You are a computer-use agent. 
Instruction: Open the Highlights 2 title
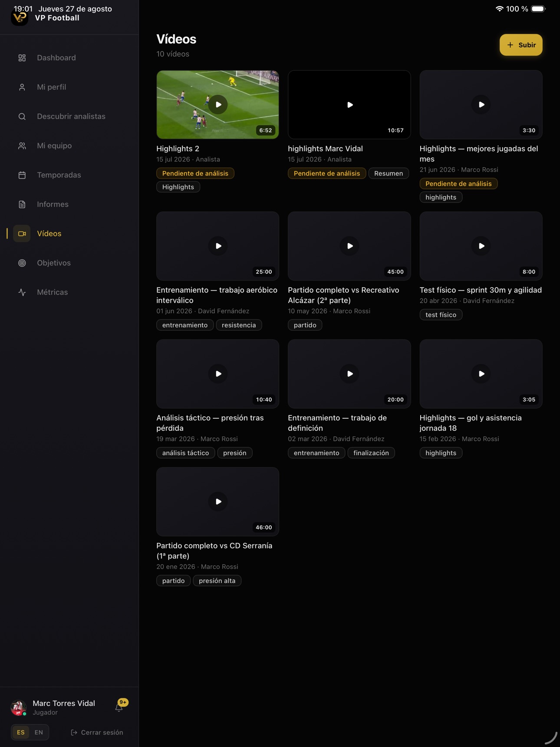coord(178,149)
